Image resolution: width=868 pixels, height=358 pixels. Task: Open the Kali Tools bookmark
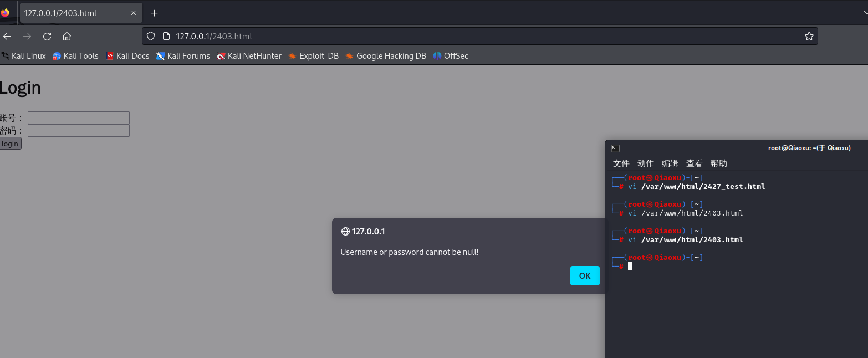click(x=75, y=55)
